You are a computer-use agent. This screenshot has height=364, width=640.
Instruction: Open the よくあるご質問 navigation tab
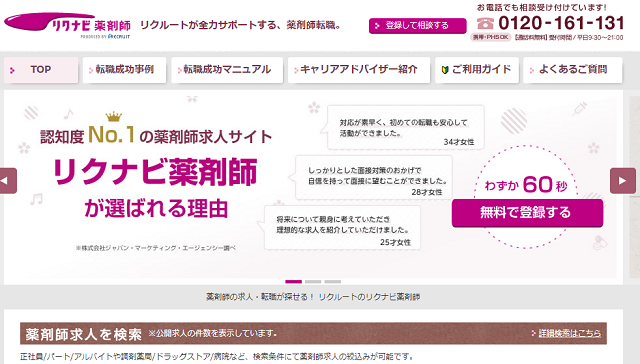(x=573, y=70)
